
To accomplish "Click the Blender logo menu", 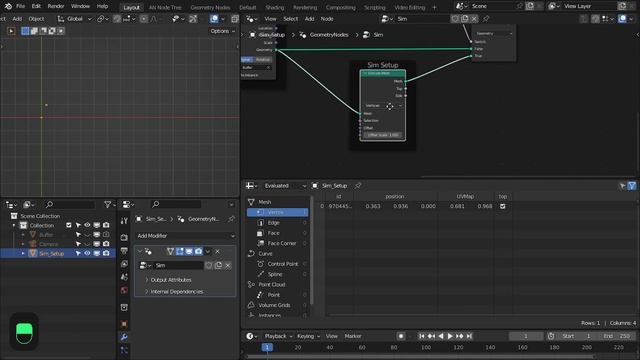I will click(x=8, y=6).
